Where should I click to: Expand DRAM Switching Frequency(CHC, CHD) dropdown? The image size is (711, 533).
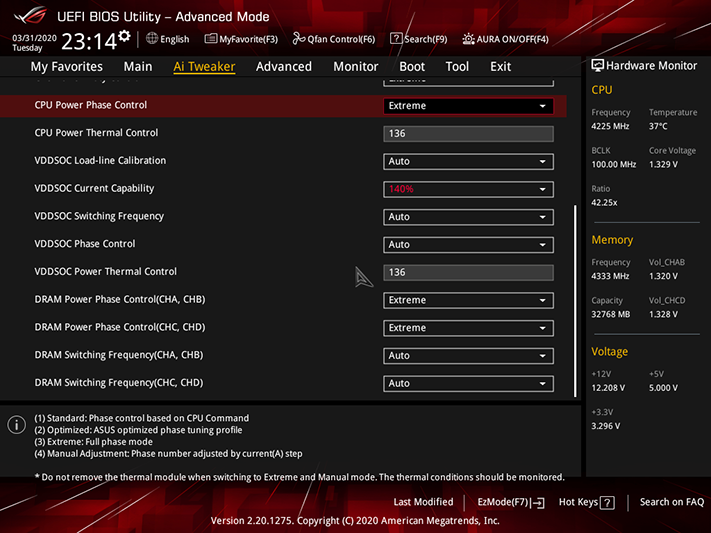pyautogui.click(x=468, y=383)
